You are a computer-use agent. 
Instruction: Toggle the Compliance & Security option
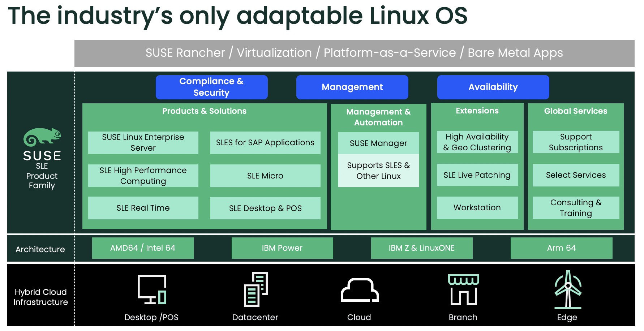[211, 87]
